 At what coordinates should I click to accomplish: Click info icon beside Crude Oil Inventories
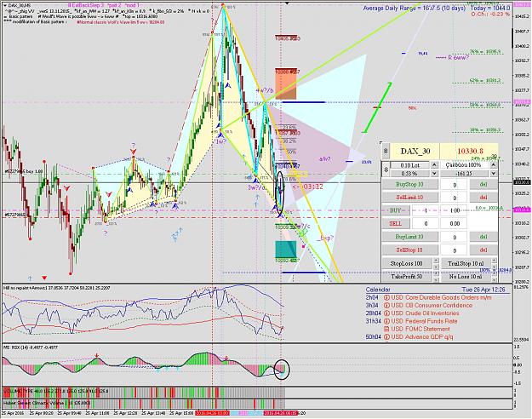point(386,313)
